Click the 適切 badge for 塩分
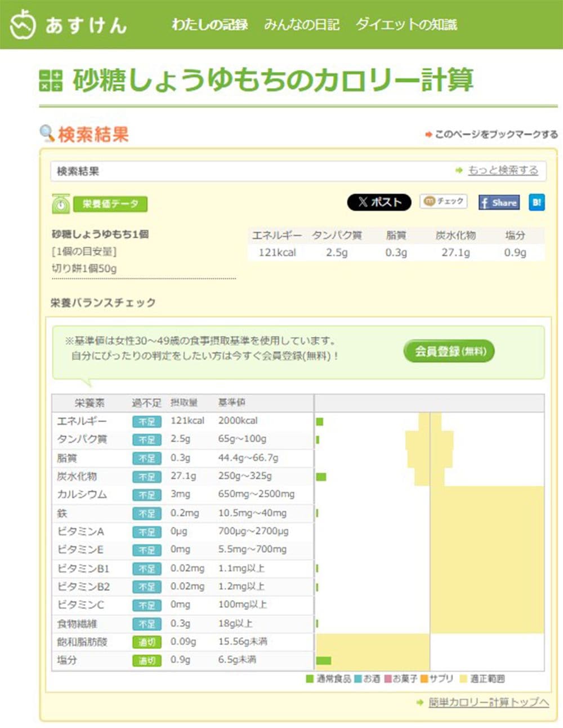The image size is (563, 728). [x=146, y=660]
